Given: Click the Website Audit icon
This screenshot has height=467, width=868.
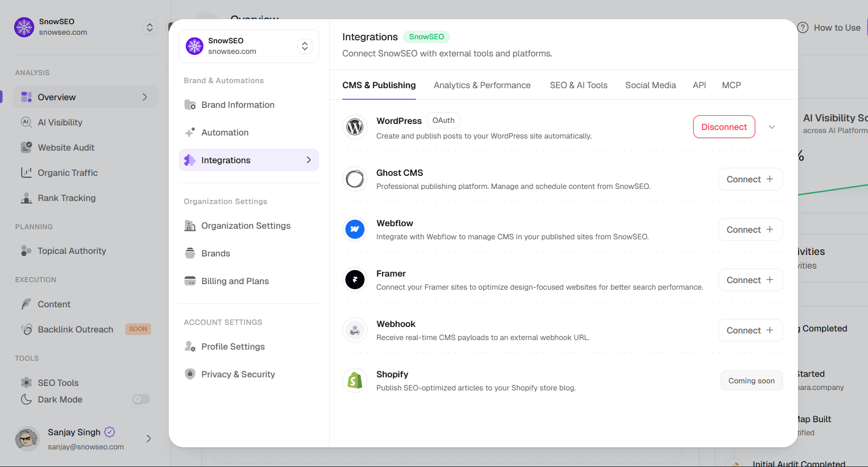Looking at the screenshot, I should click(x=26, y=148).
